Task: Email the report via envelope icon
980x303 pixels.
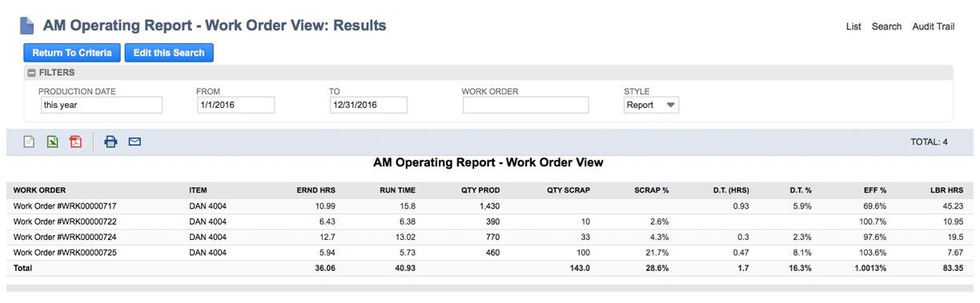Action: point(135,142)
